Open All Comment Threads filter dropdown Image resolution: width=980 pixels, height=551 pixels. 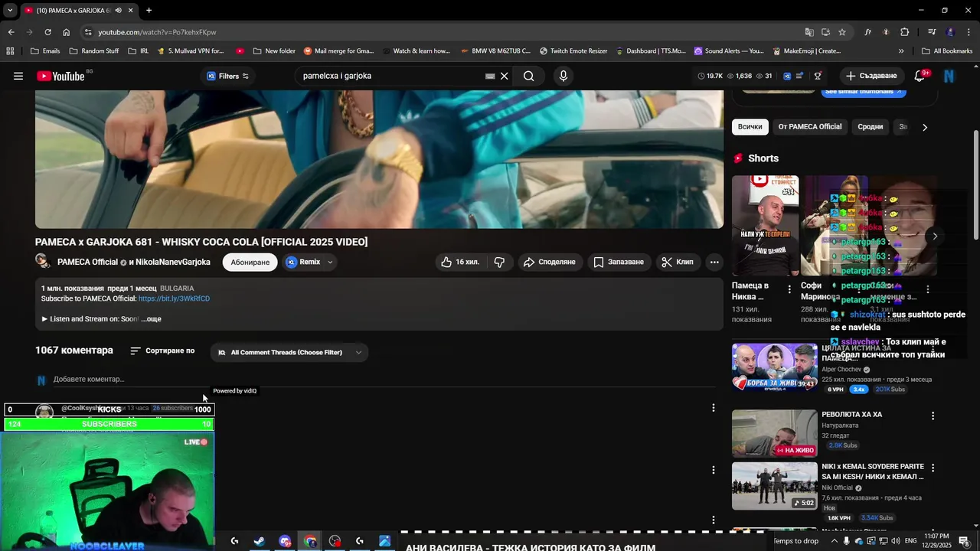[290, 352]
